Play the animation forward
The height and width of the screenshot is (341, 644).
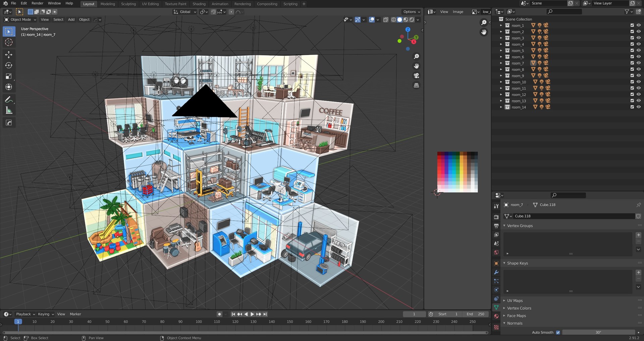(252, 314)
